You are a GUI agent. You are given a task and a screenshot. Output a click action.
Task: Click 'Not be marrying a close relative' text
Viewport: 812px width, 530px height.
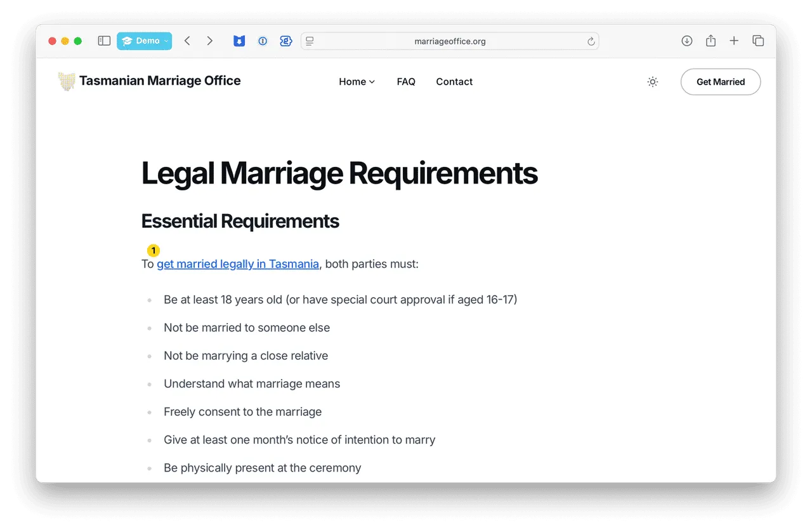click(x=246, y=356)
